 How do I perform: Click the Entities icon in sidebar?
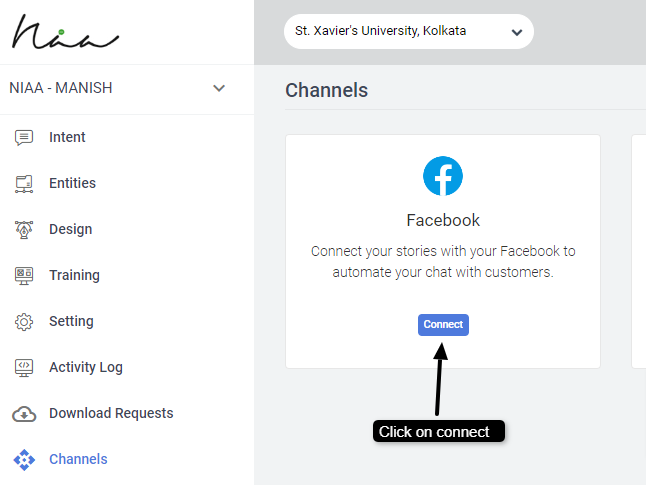point(24,184)
